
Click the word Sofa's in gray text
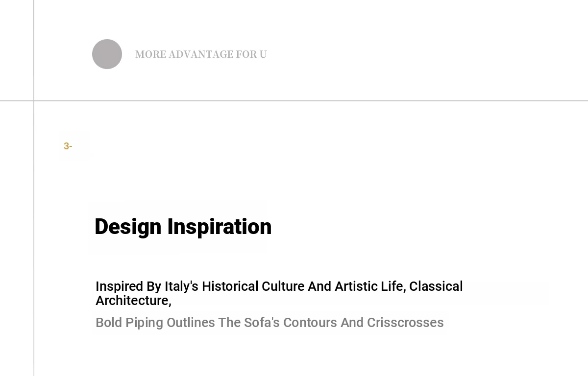[262, 323]
